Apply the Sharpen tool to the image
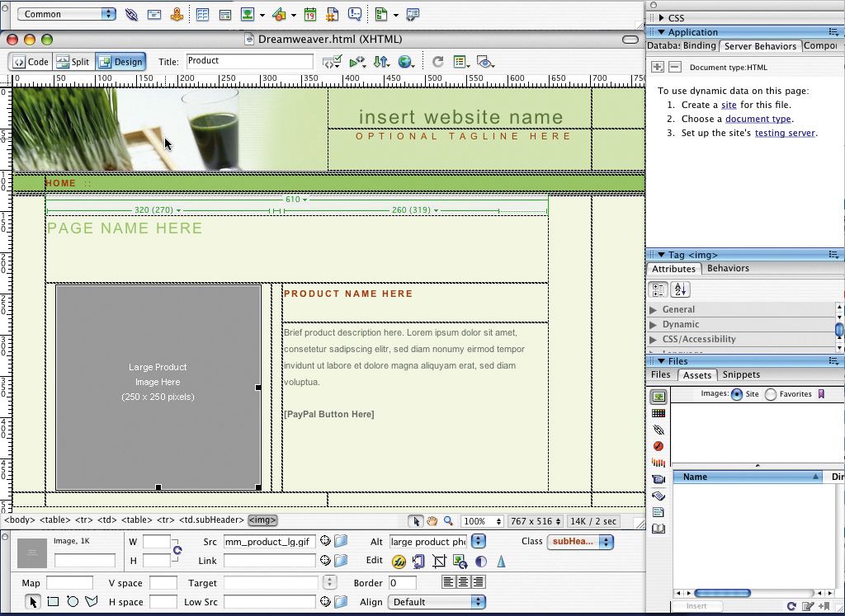845x616 pixels. click(x=501, y=561)
